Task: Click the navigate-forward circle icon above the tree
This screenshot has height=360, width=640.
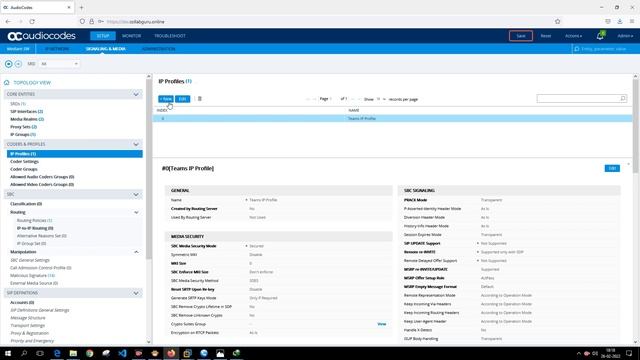Action: 18,64
